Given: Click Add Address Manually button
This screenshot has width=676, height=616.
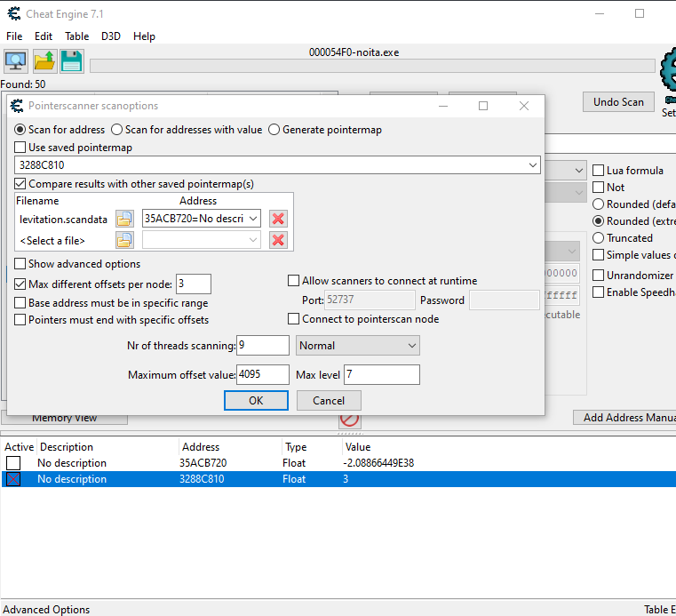Looking at the screenshot, I should coord(624,418).
